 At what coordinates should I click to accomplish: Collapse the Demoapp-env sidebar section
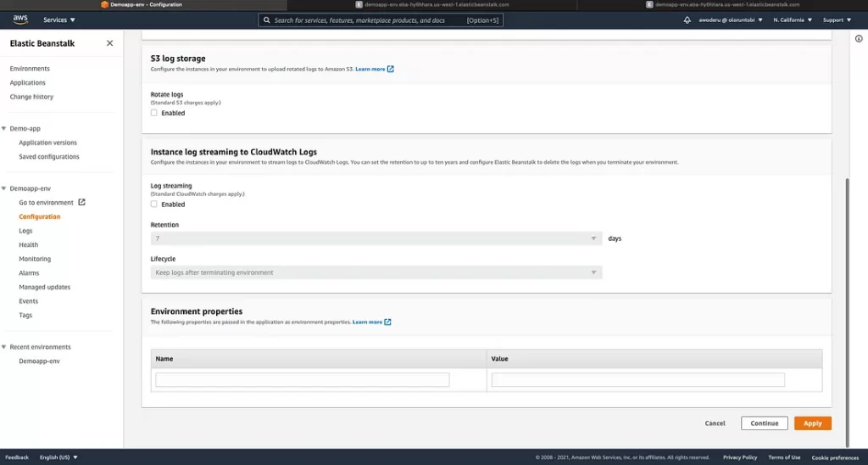5,188
